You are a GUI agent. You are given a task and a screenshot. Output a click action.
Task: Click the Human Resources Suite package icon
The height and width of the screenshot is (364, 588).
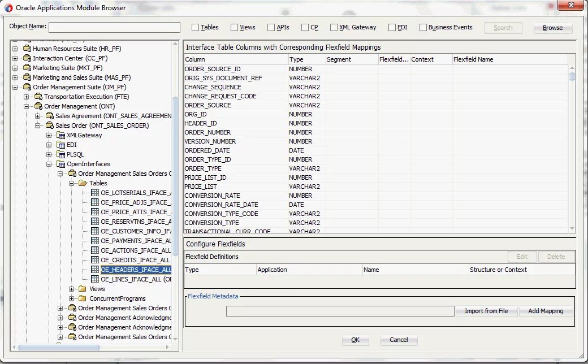pos(27,49)
